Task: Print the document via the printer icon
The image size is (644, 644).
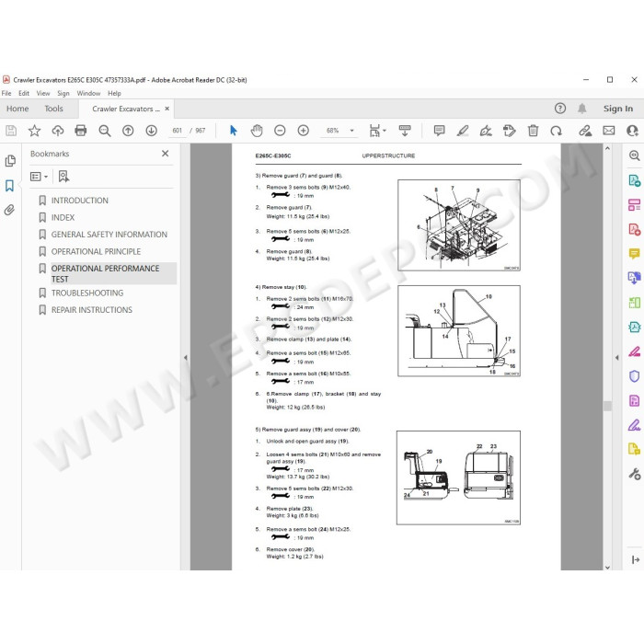Action: point(81,131)
